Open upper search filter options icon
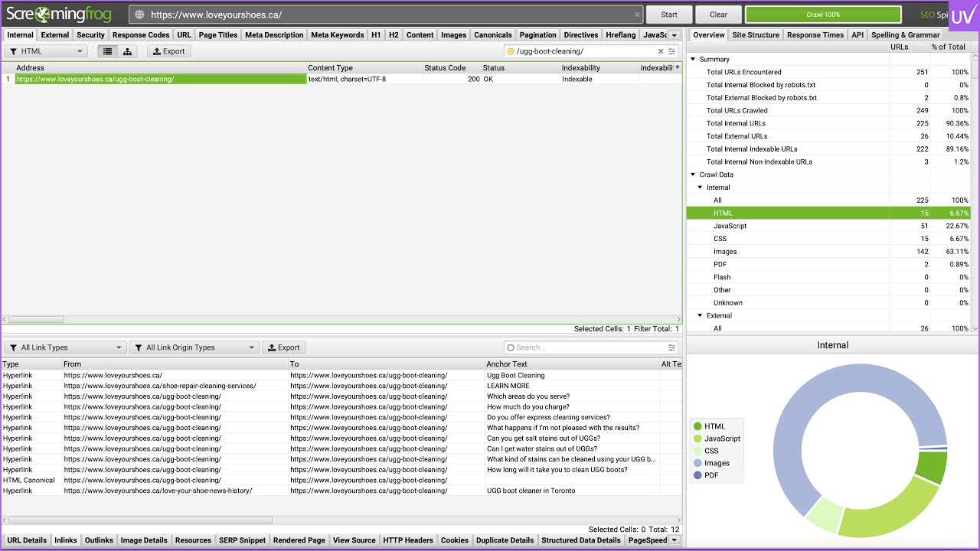Image resolution: width=980 pixels, height=551 pixels. (672, 51)
